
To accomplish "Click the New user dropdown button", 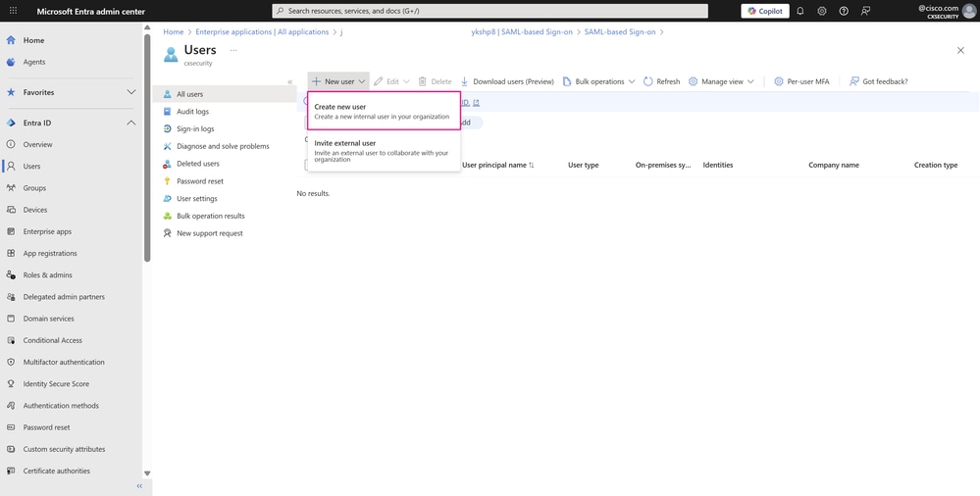I will point(338,81).
